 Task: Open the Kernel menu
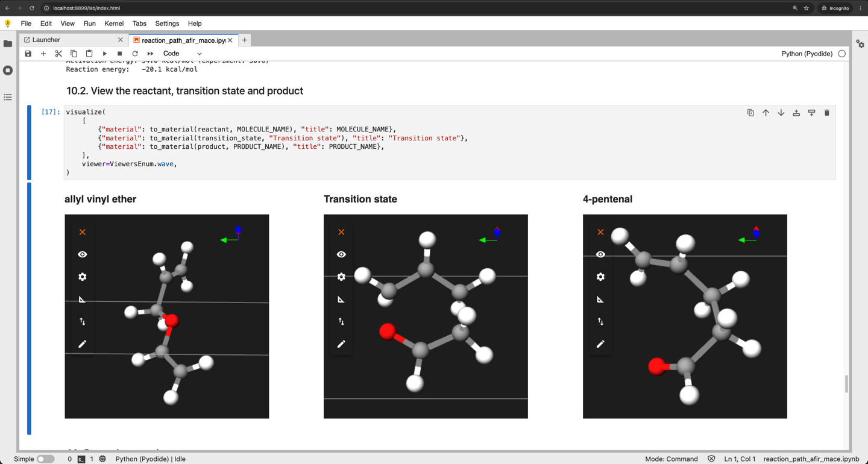(x=114, y=24)
